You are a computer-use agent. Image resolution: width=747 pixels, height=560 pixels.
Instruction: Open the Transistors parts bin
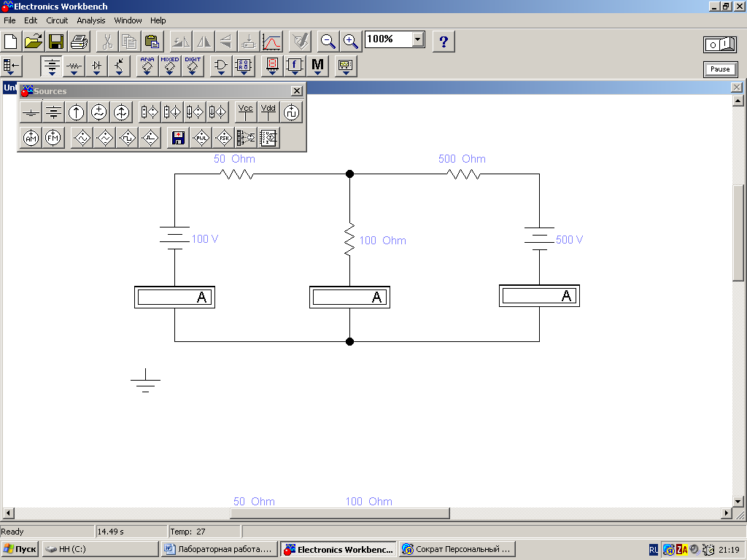[x=119, y=66]
